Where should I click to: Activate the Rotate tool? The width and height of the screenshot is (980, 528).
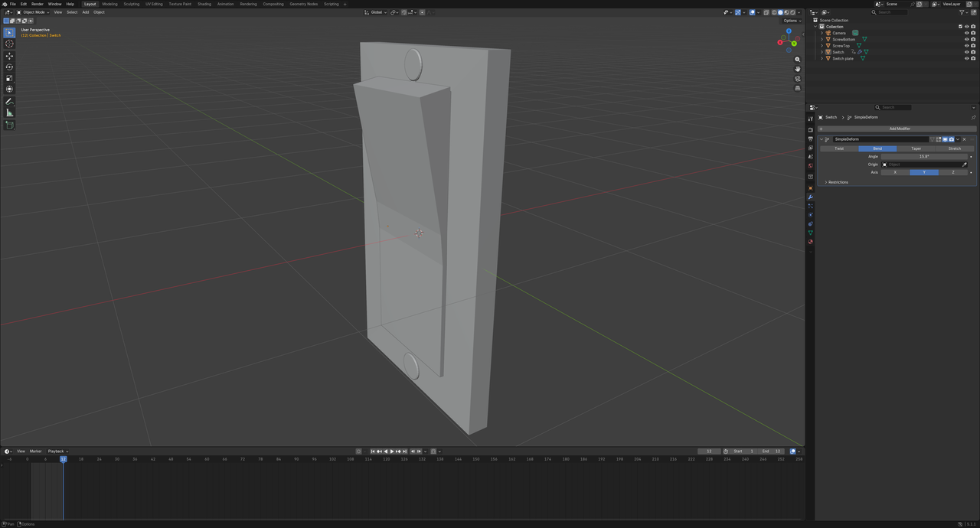pyautogui.click(x=9, y=67)
